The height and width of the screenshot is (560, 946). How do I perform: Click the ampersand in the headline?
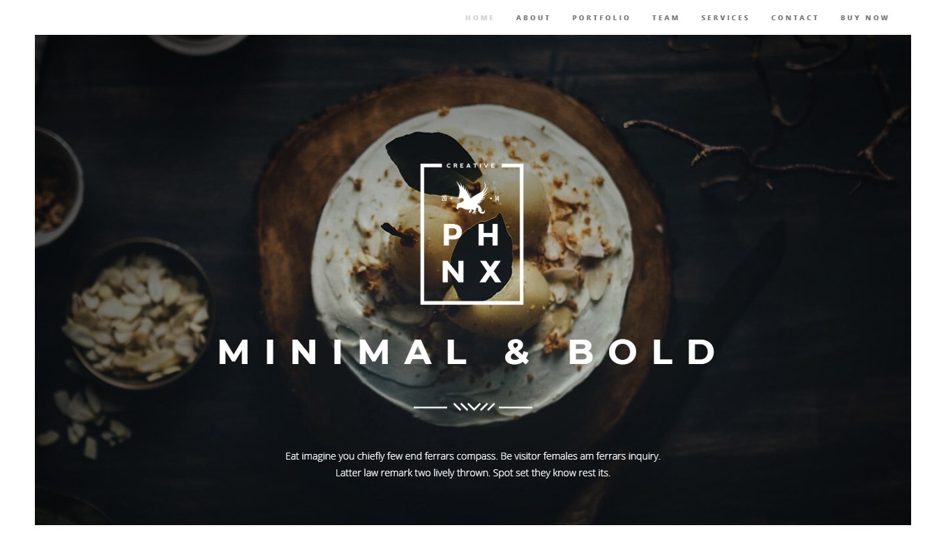pos(518,352)
